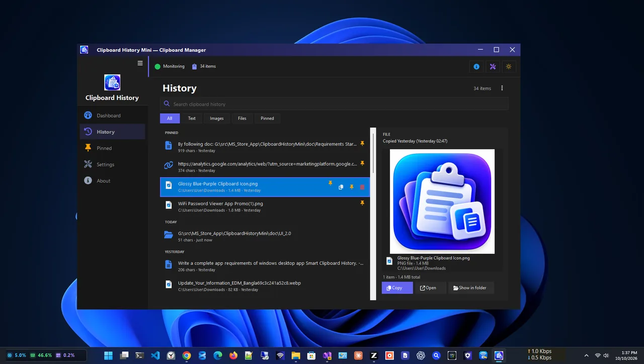The height and width of the screenshot is (364, 644).
Task: Unpin the "By following doc" entry
Action: point(362,144)
